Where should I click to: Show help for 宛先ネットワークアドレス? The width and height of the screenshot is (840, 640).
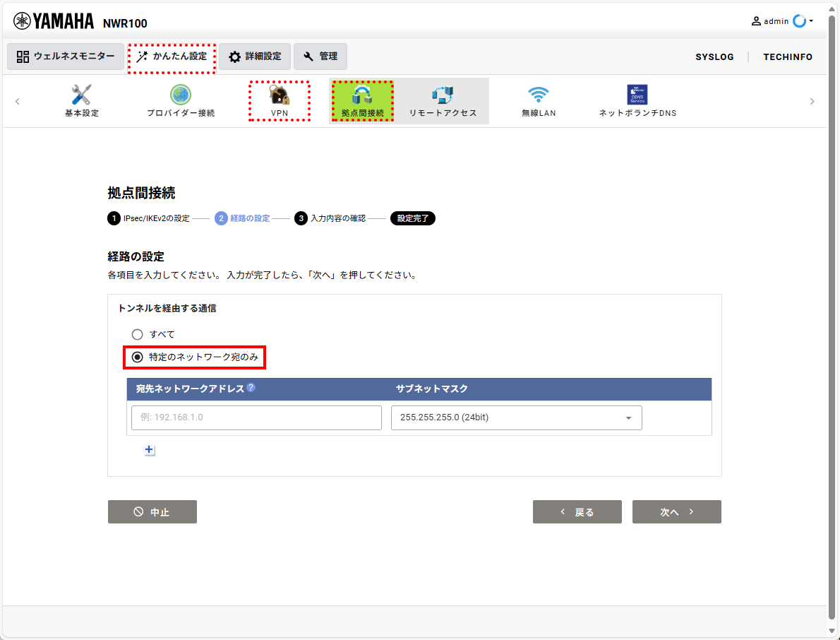tap(251, 388)
